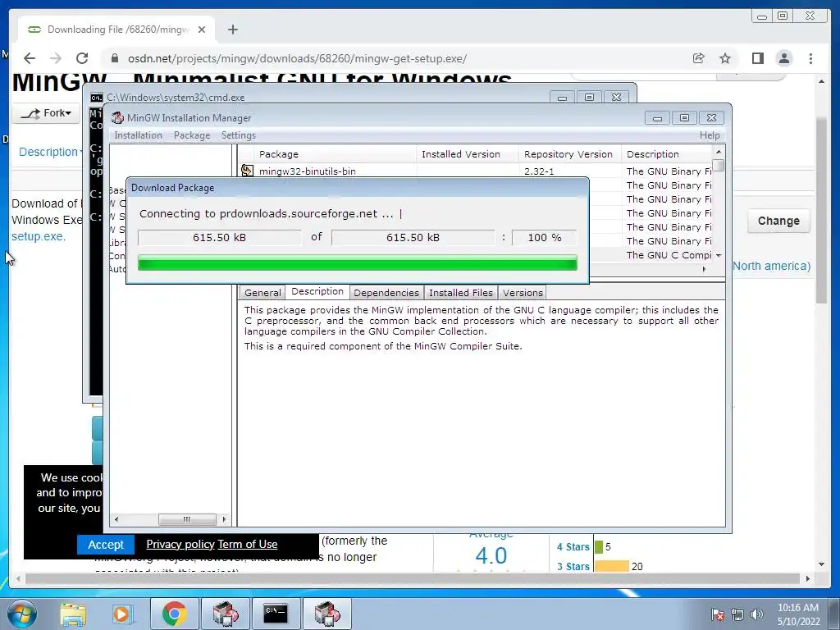Click the network tray icon
The image size is (840, 630).
coord(737,614)
